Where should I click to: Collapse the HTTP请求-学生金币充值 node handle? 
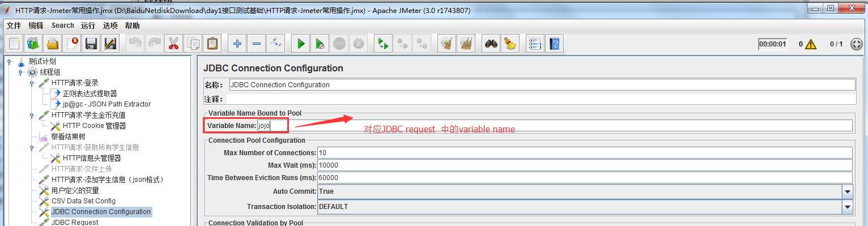(x=32, y=116)
